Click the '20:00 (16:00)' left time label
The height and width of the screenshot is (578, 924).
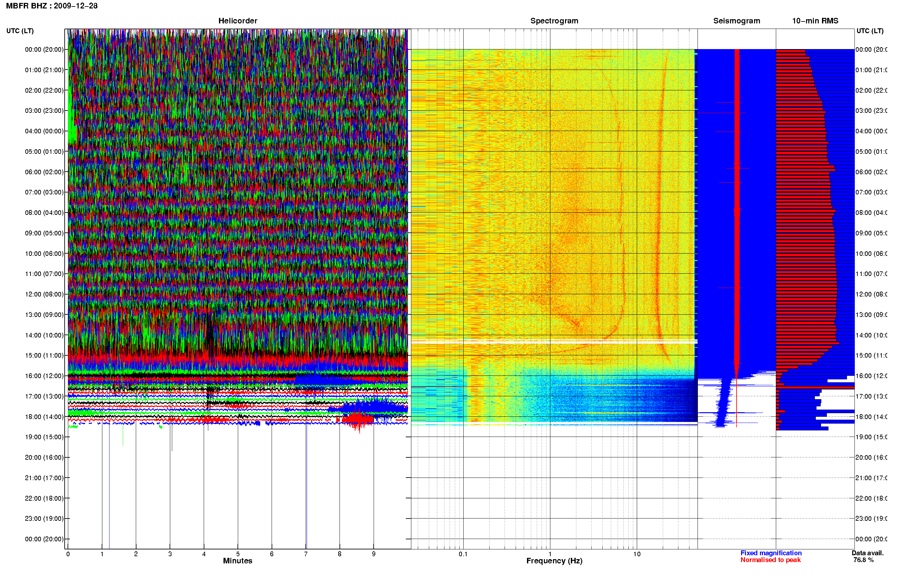44,457
